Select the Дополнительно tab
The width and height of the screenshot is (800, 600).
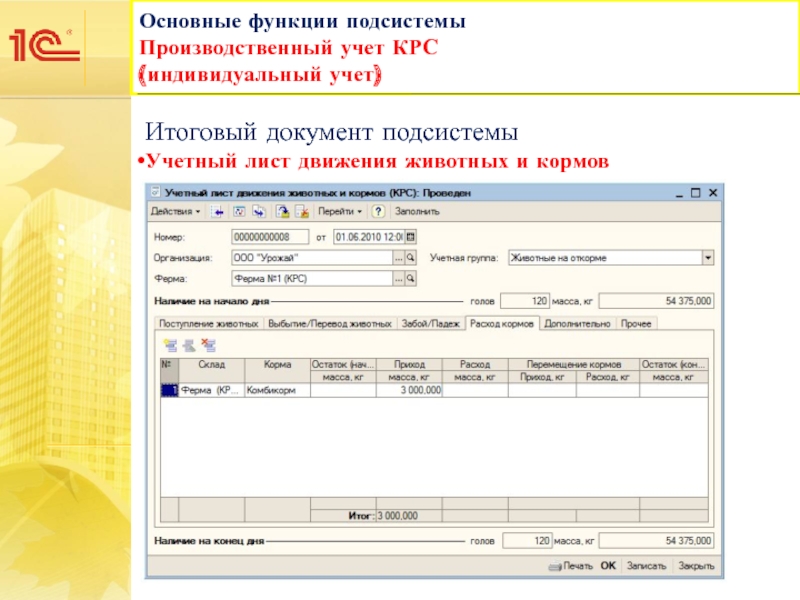click(x=577, y=324)
